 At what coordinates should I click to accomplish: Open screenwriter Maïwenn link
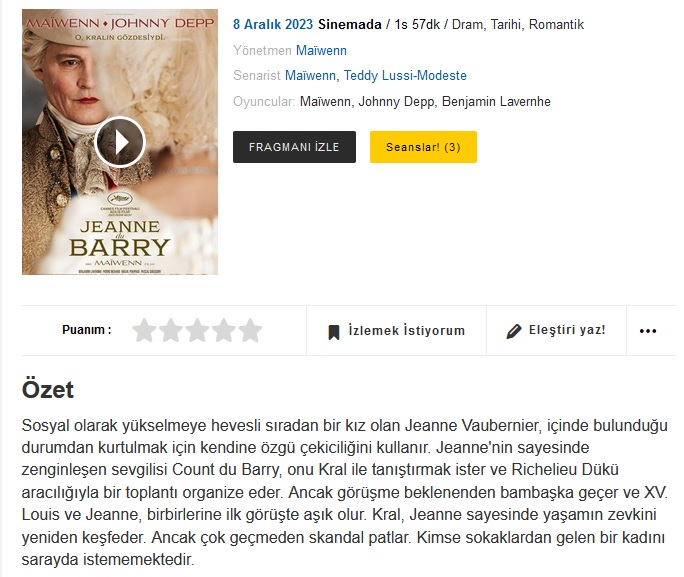[x=310, y=75]
